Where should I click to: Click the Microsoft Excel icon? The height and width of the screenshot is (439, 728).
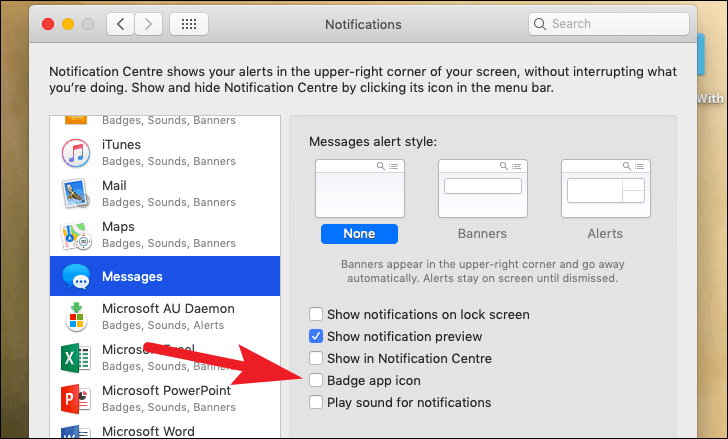75,358
